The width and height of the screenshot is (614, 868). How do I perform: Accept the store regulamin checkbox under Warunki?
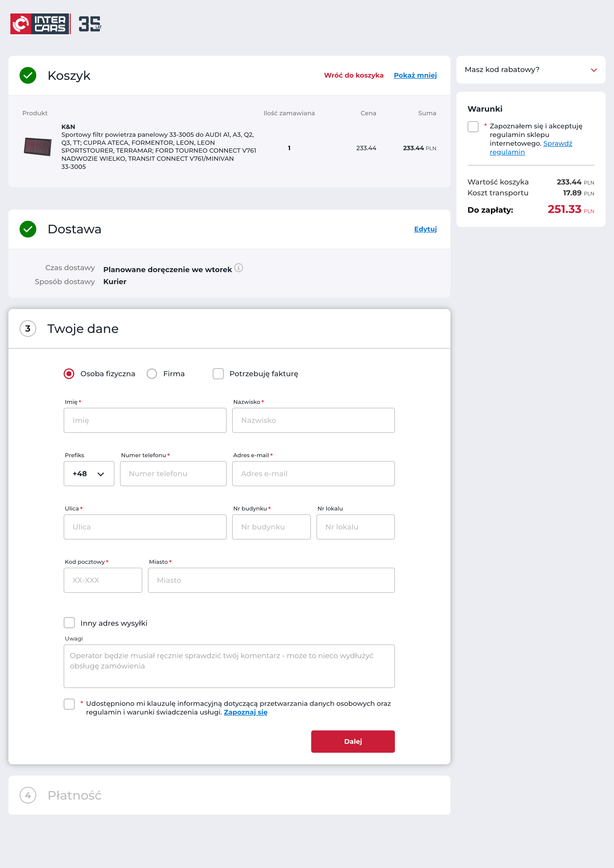pos(473,127)
